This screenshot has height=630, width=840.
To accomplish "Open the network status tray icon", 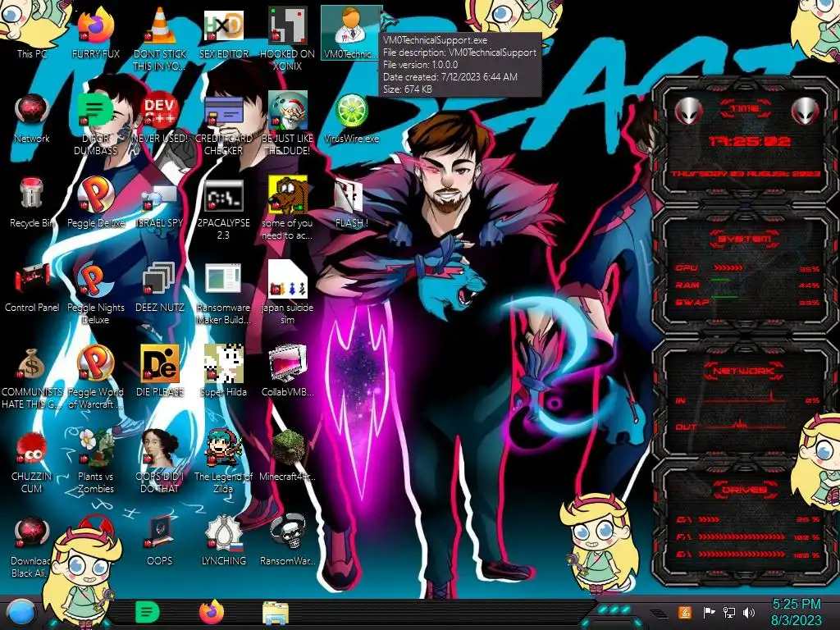I will (x=729, y=612).
